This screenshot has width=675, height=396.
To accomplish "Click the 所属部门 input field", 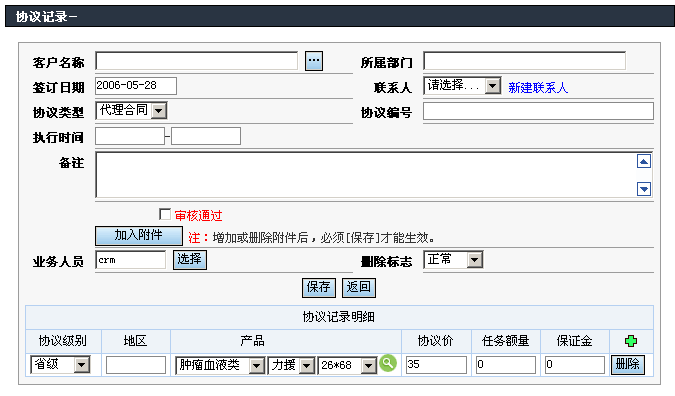I will coord(524,61).
